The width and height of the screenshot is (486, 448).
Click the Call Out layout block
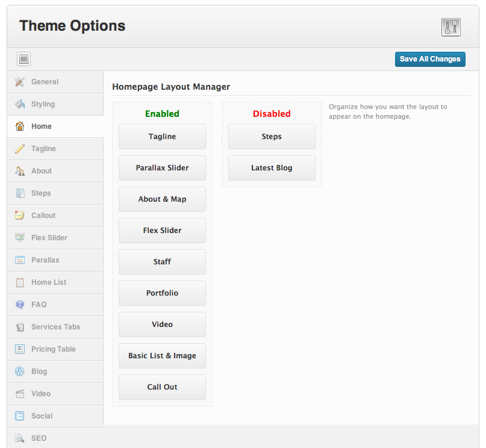162,387
